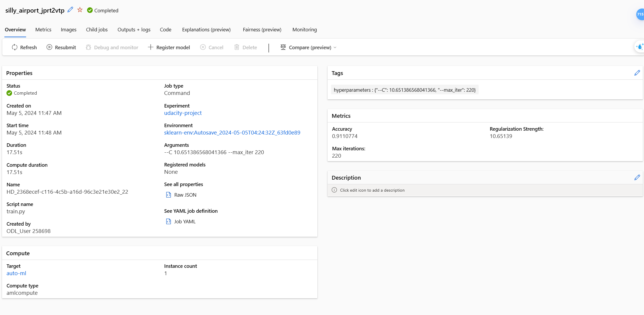The width and height of the screenshot is (644, 315).
Task: Open the sklearn-env environment link
Action: click(232, 132)
